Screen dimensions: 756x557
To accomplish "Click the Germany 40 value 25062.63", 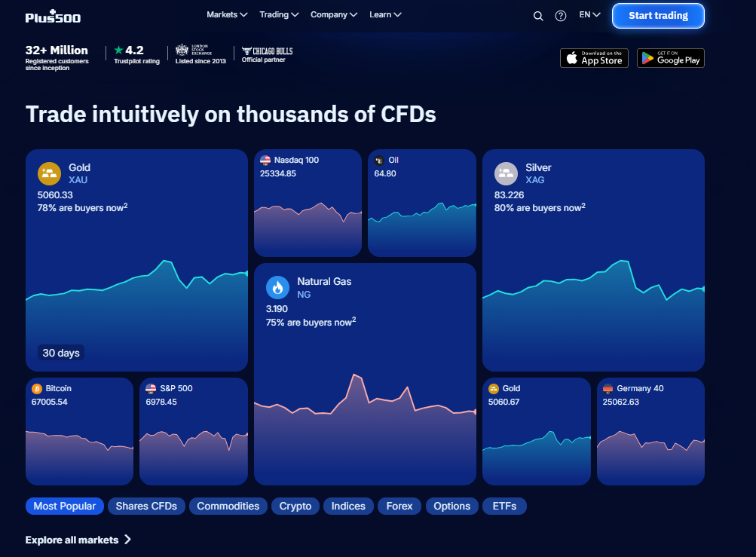I will click(x=621, y=402).
